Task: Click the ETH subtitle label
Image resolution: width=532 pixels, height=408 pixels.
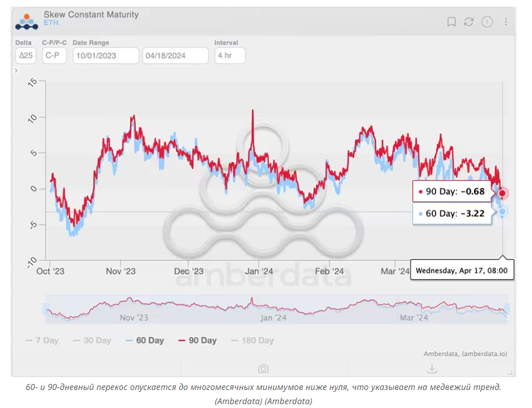Action: 51,23
